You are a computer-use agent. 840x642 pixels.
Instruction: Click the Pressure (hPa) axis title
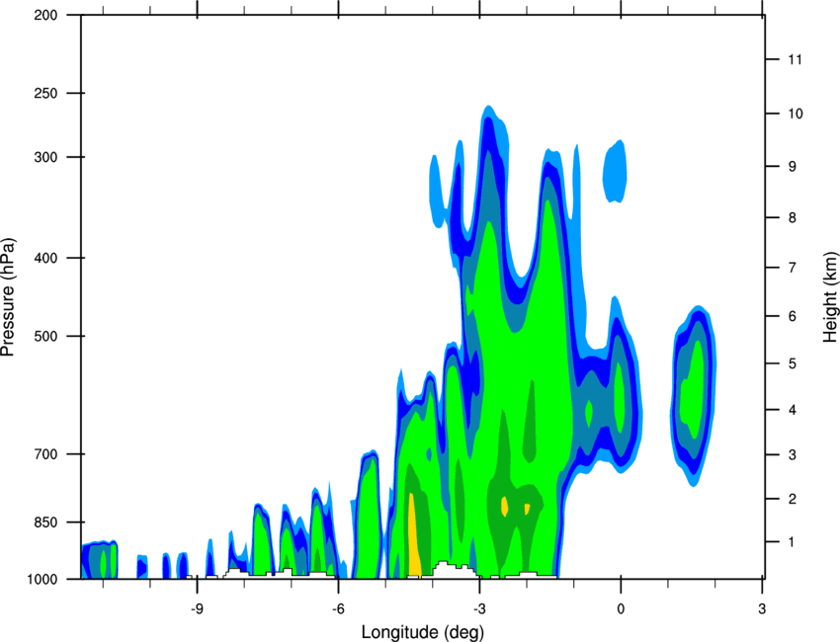(x=8, y=296)
